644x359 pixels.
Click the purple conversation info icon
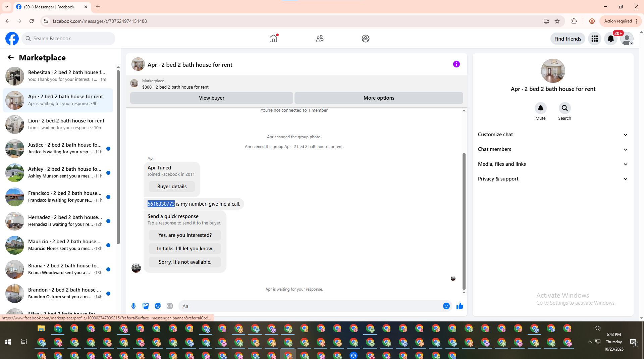point(457,64)
